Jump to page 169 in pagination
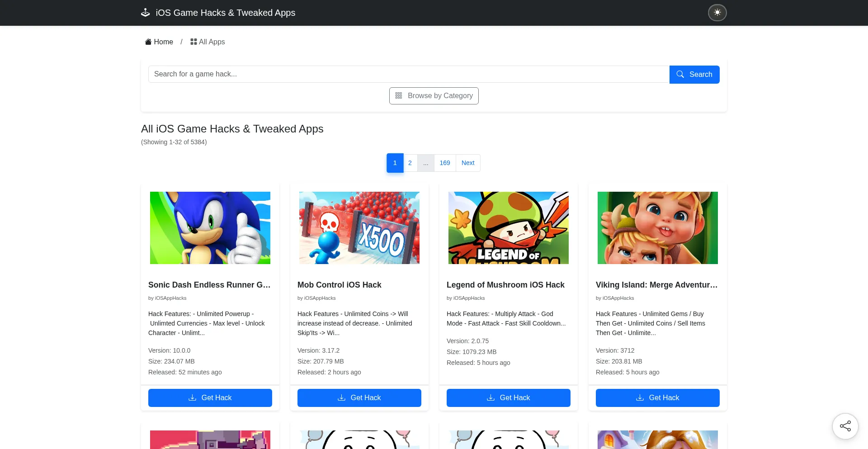Image resolution: width=868 pixels, height=449 pixels. coord(445,163)
